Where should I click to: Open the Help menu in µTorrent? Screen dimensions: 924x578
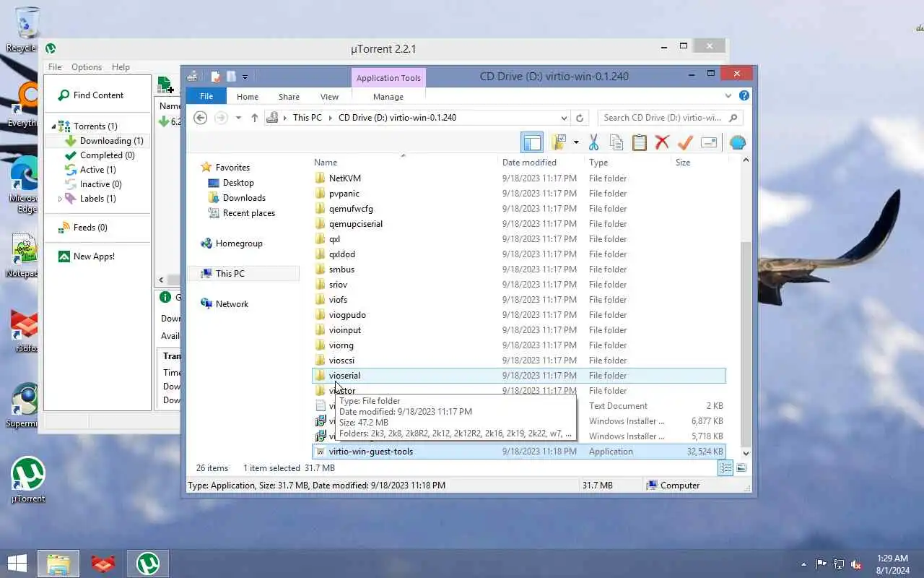pos(121,67)
